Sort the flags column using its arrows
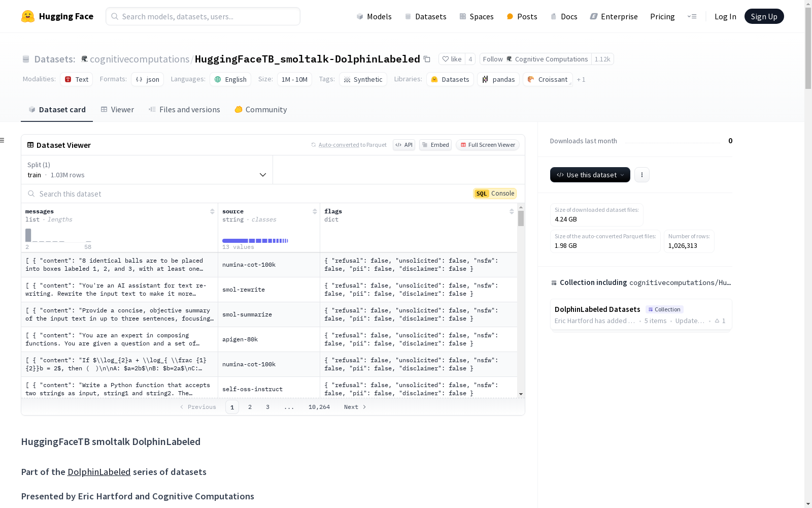Screen dimensions: 812x508 pos(512,211)
